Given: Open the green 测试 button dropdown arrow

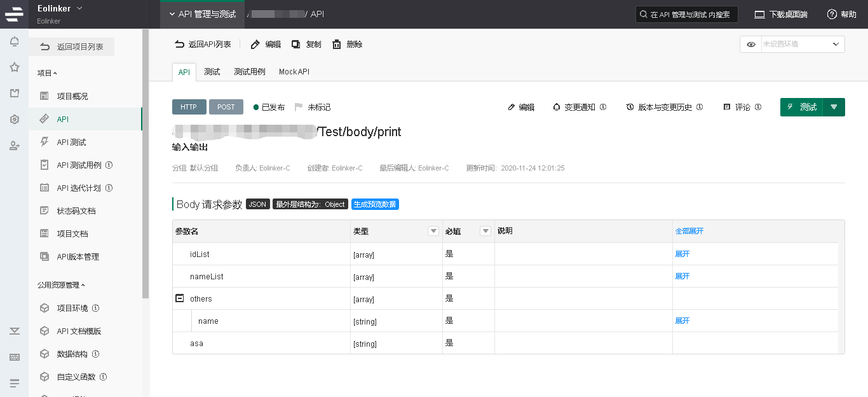Looking at the screenshot, I should 834,107.
